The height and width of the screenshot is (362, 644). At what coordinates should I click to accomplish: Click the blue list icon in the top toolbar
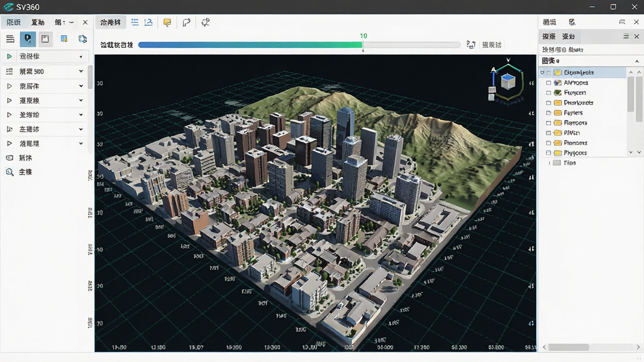pyautogui.click(x=135, y=22)
